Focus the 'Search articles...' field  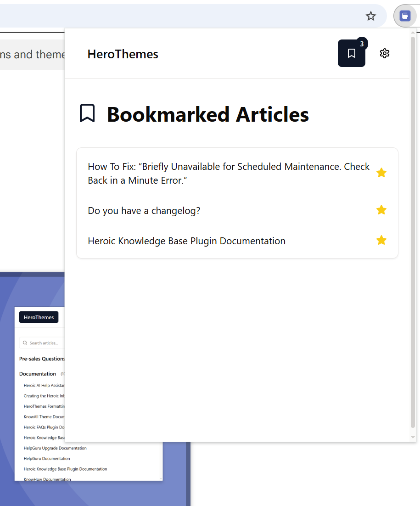(42, 343)
